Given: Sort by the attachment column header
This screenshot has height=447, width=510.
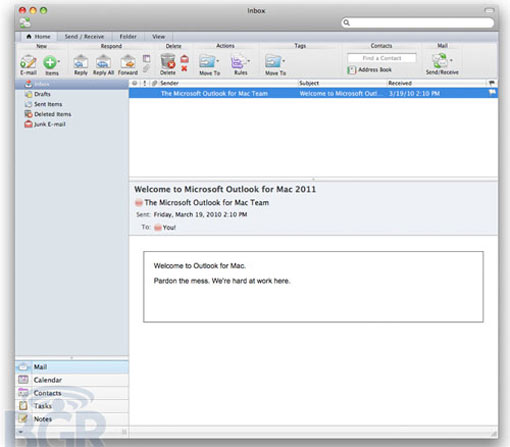Looking at the screenshot, I should pos(154,83).
